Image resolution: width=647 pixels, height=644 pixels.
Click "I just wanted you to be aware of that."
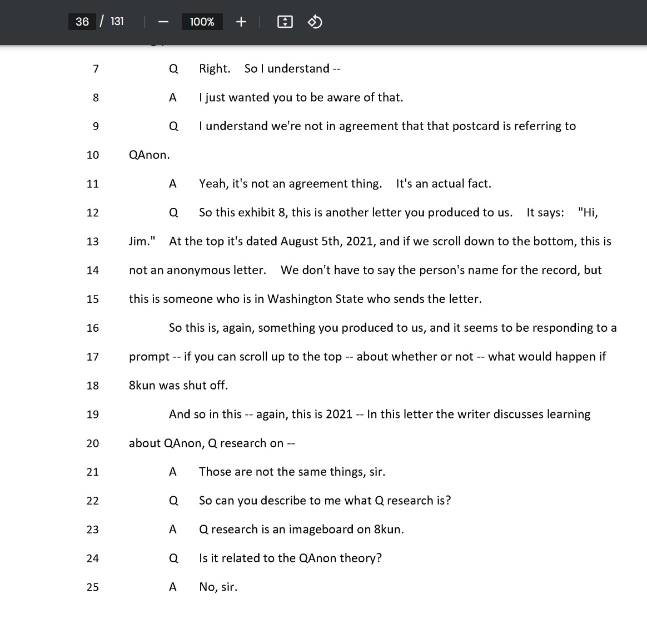(301, 97)
